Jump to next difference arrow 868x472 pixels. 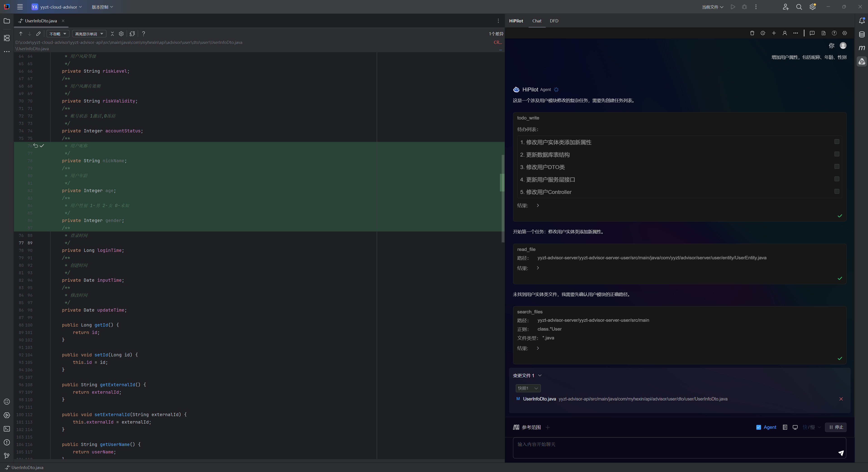tap(30, 34)
